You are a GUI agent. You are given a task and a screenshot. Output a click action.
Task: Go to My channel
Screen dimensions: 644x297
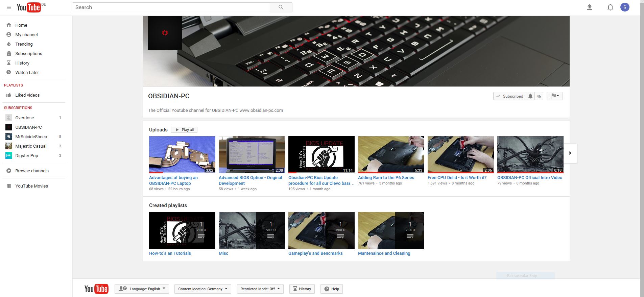26,34
